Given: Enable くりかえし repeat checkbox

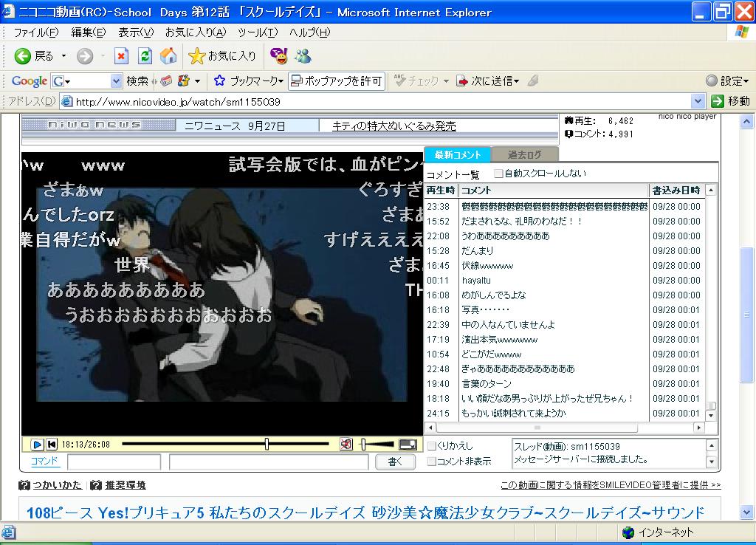Looking at the screenshot, I should pyautogui.click(x=432, y=445).
